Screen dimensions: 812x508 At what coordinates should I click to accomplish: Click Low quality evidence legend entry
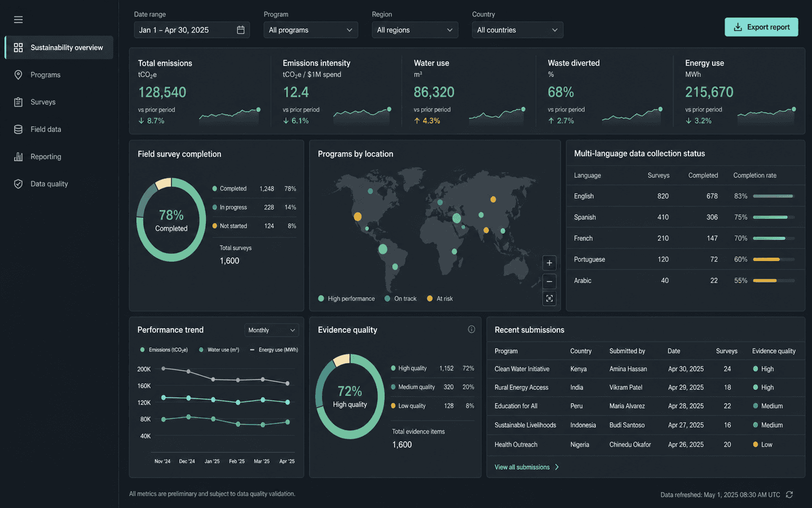pyautogui.click(x=433, y=406)
